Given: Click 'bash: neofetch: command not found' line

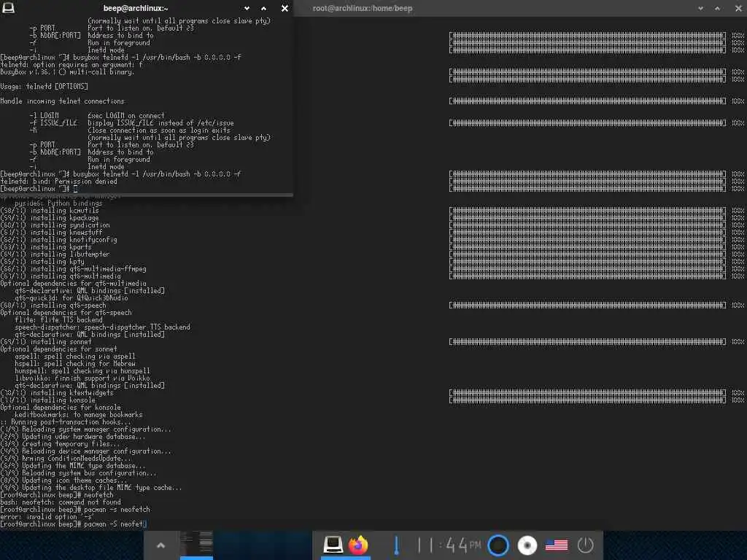Looking at the screenshot, I should pos(61,502).
